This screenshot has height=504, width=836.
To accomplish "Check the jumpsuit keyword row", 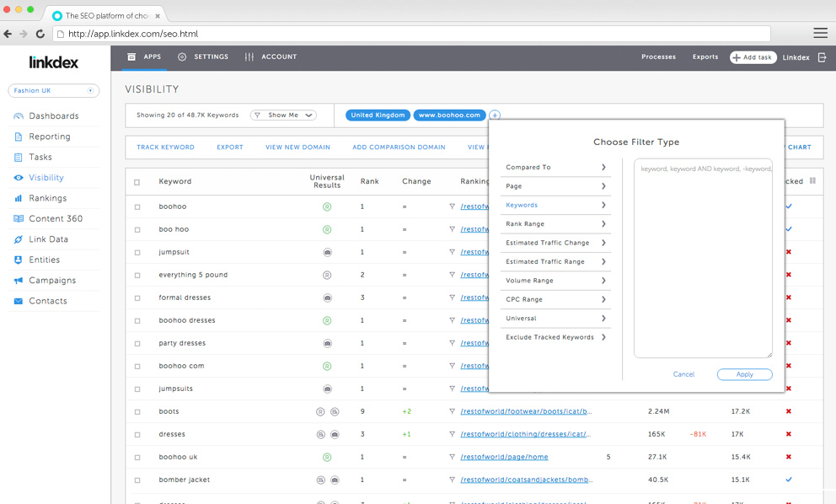I will (x=137, y=252).
